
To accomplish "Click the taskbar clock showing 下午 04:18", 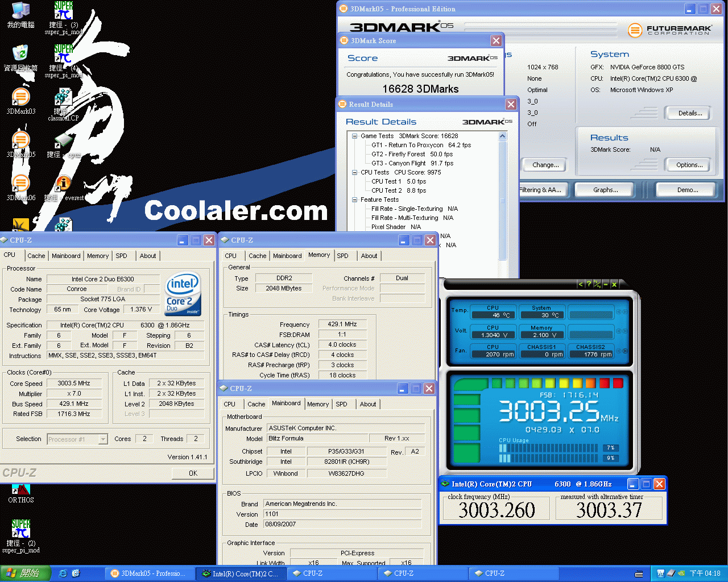I will pyautogui.click(x=705, y=573).
